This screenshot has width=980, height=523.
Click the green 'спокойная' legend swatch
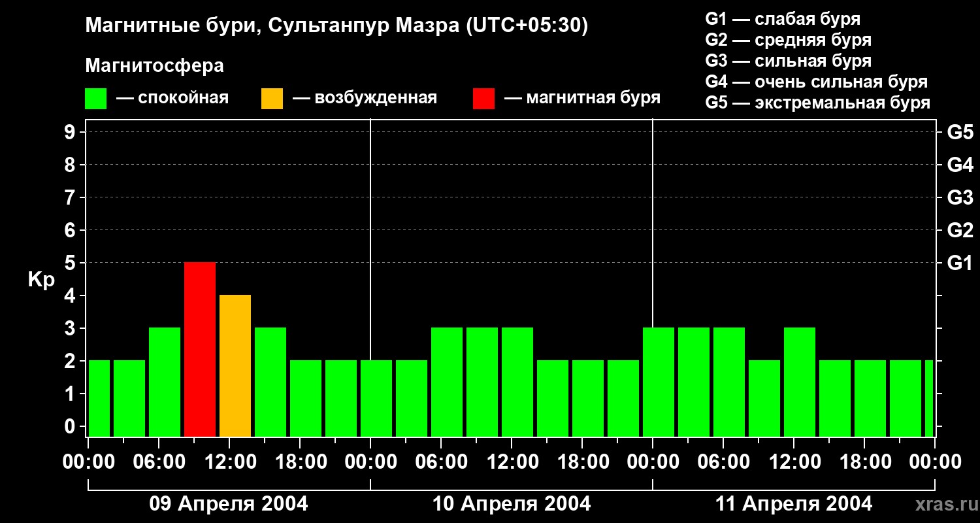pyautogui.click(x=96, y=99)
